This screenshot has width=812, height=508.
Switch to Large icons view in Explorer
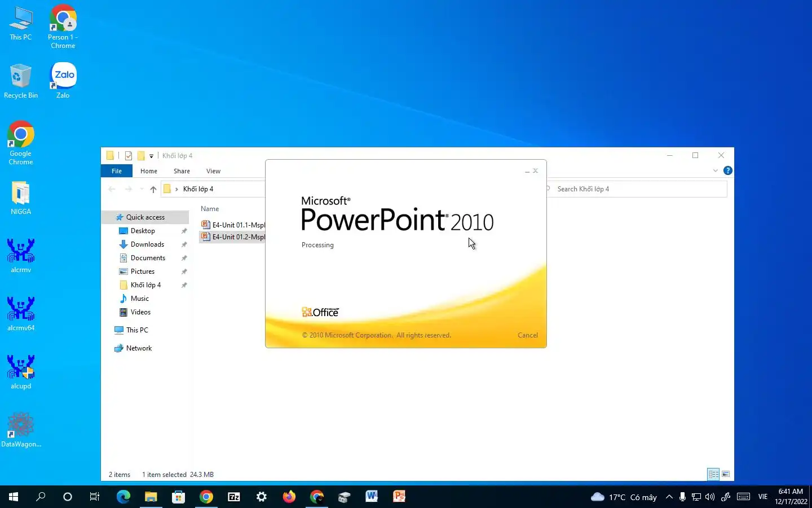coord(726,474)
